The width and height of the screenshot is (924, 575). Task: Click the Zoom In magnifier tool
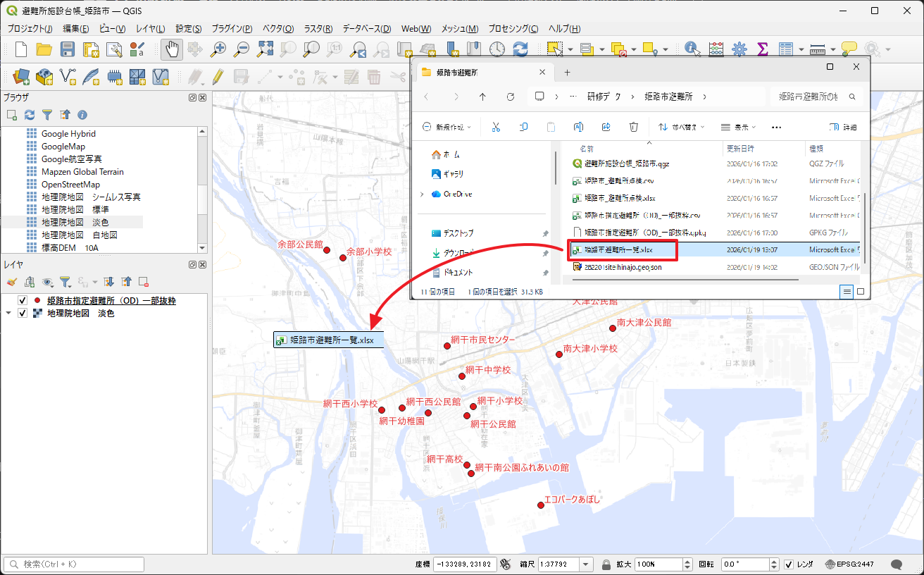pyautogui.click(x=219, y=49)
